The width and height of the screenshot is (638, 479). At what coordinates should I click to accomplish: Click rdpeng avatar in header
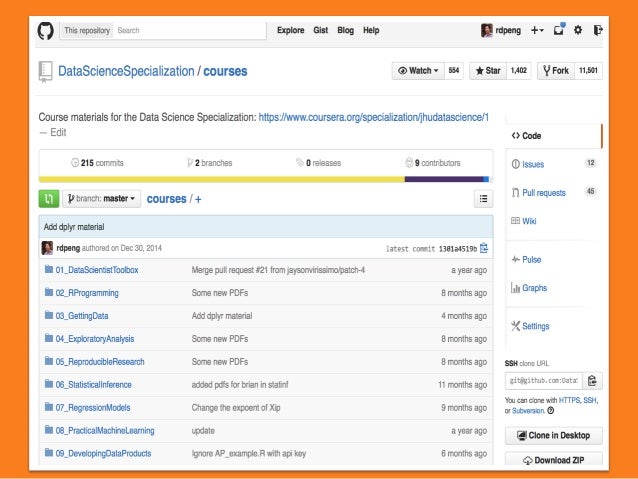point(487,30)
